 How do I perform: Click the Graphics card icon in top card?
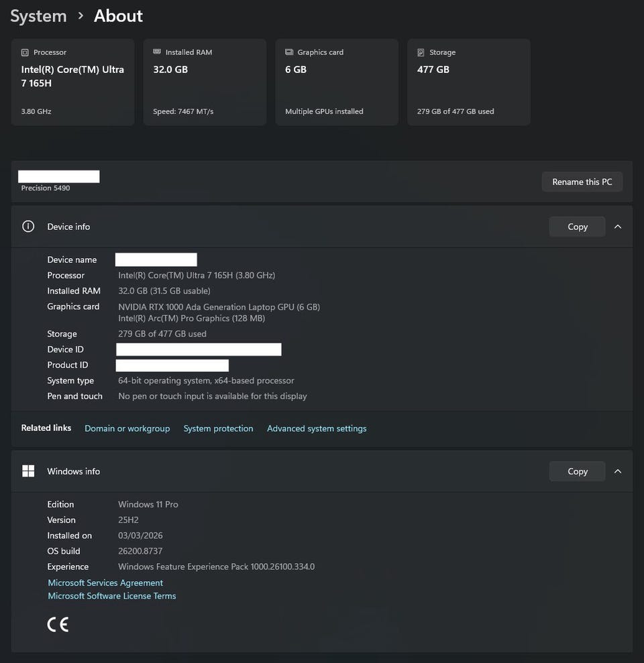click(289, 52)
